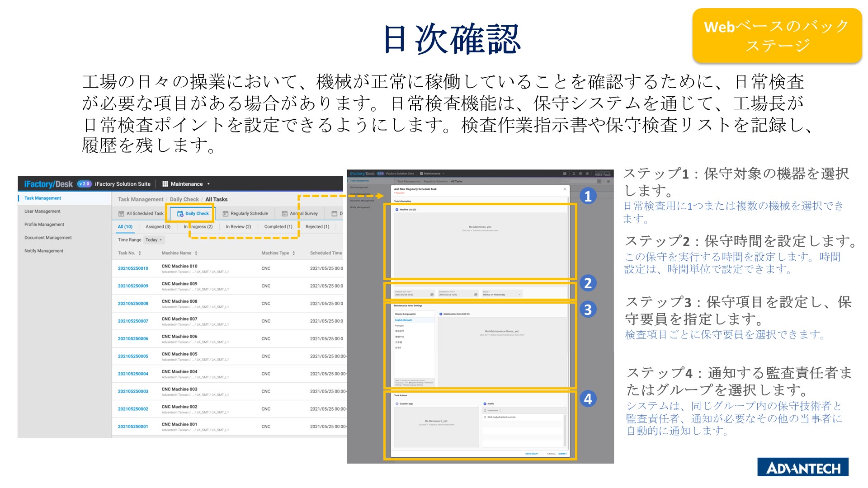Sort by the Machine Type column arrows

[x=294, y=253]
